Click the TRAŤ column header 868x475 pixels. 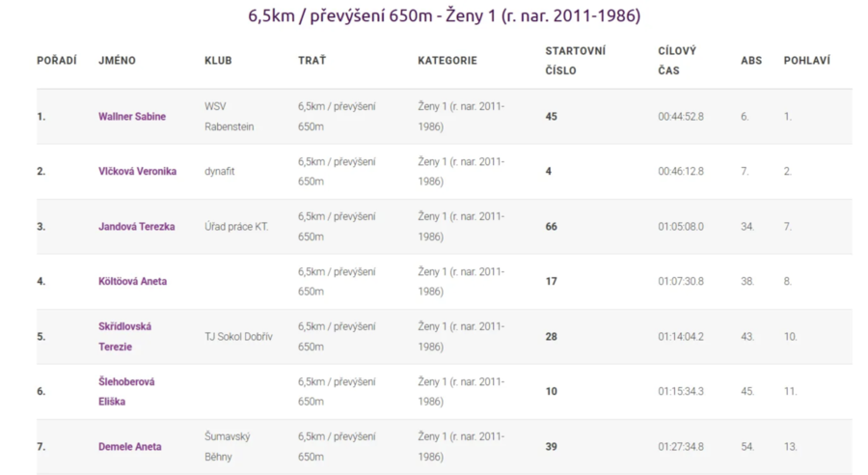312,61
